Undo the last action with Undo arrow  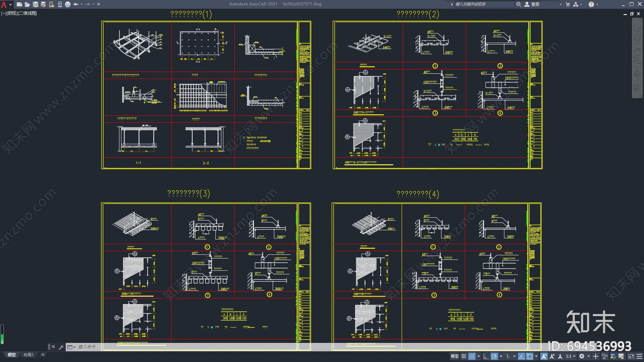pos(76,4)
